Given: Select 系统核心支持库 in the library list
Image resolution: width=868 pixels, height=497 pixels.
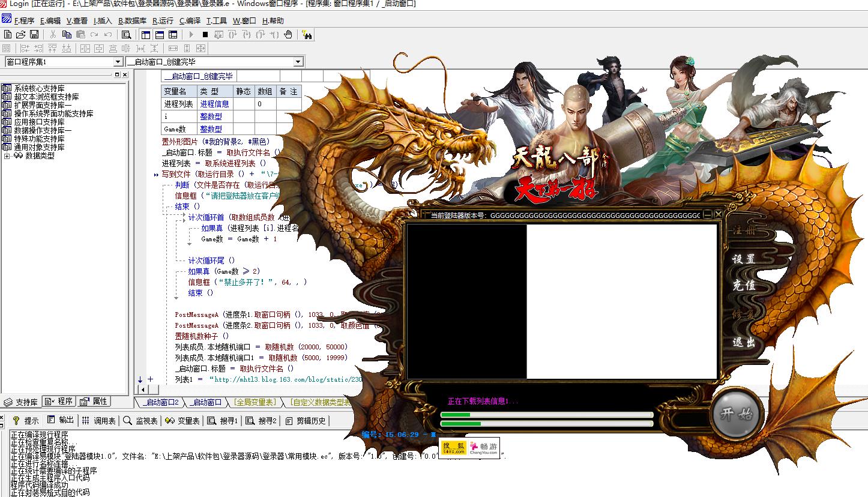Looking at the screenshot, I should coord(39,88).
